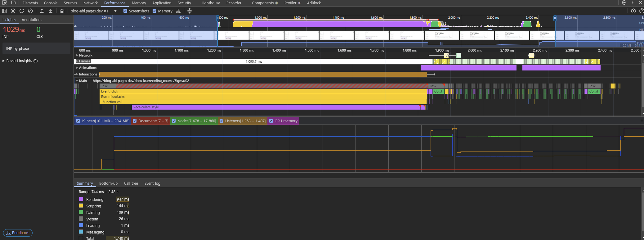Switch to the Console tab
Image resolution: width=644 pixels, height=240 pixels.
click(51, 3)
